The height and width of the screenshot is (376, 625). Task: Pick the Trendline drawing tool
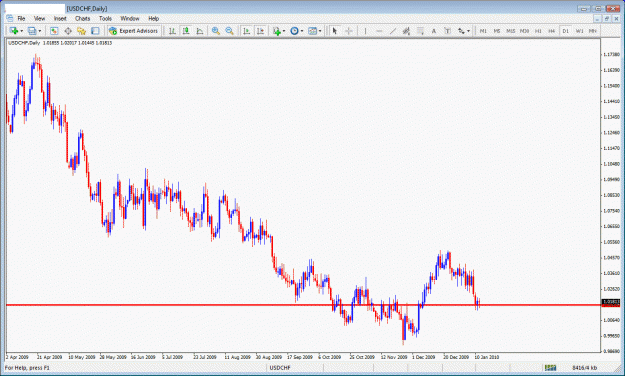[x=393, y=31]
